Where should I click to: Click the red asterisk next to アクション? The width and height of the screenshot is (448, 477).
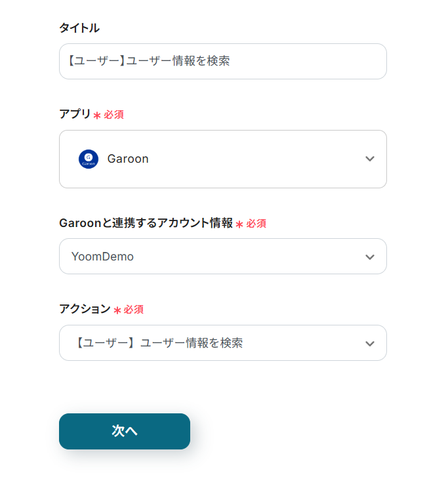[x=117, y=310]
